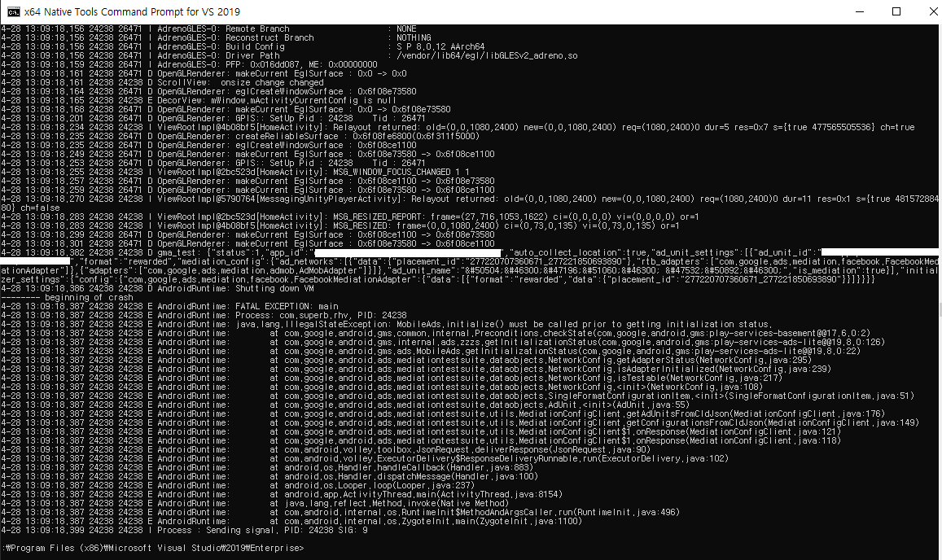Click the 'ExecutorDelivery$ResponseDeliveryRunnable.run' line
This screenshot has height=560, width=942.
365,458
